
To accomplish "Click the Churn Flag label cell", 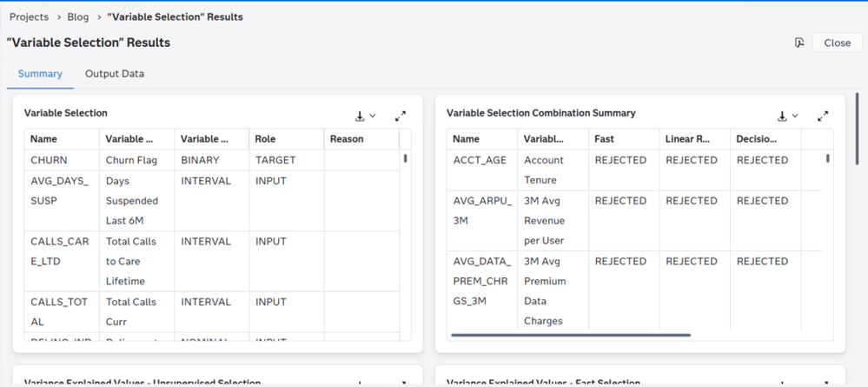I will click(x=136, y=160).
